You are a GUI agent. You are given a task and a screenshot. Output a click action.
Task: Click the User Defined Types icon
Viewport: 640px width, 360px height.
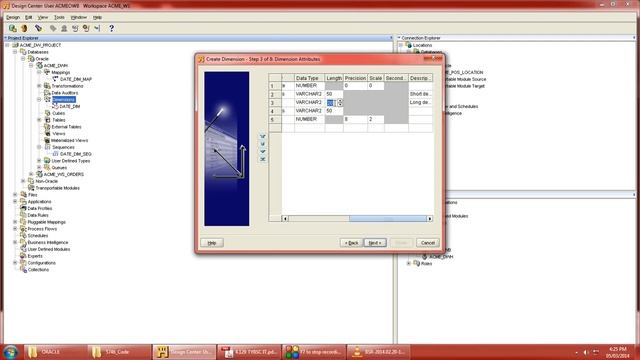click(47, 161)
